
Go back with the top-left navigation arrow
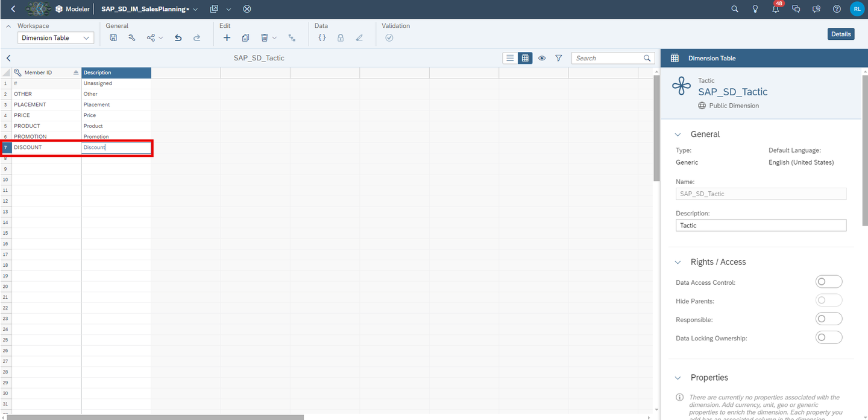(13, 9)
